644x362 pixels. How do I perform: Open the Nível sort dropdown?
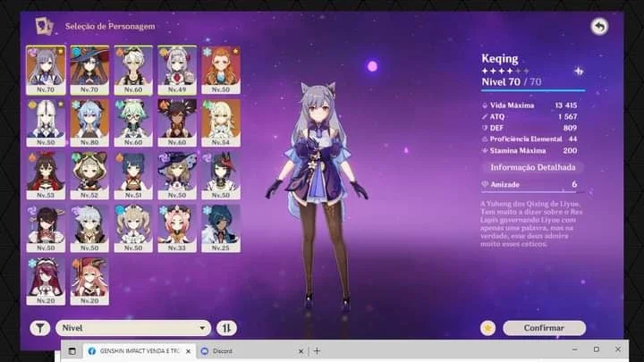click(x=133, y=328)
